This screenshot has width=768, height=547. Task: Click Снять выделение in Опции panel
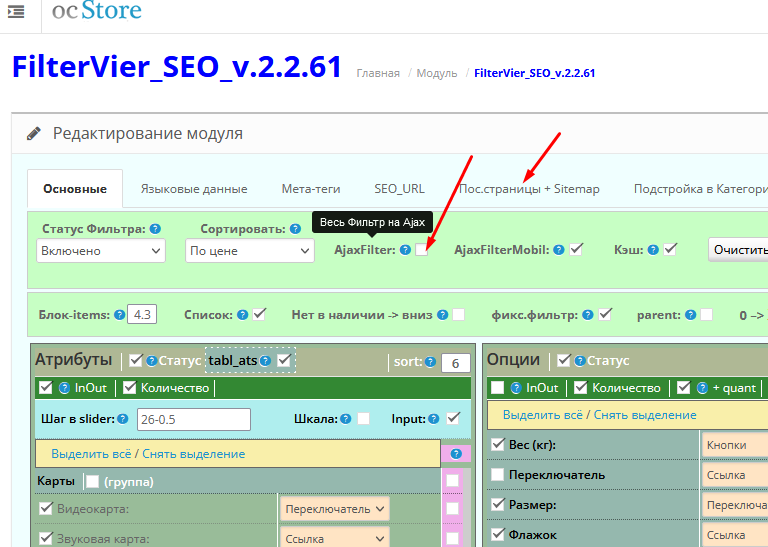tap(645, 415)
